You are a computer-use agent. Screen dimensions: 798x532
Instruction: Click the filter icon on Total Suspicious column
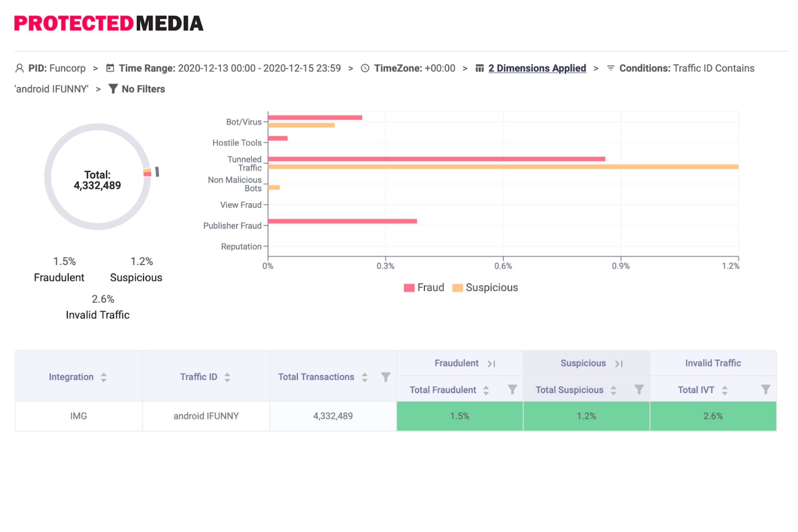point(639,390)
